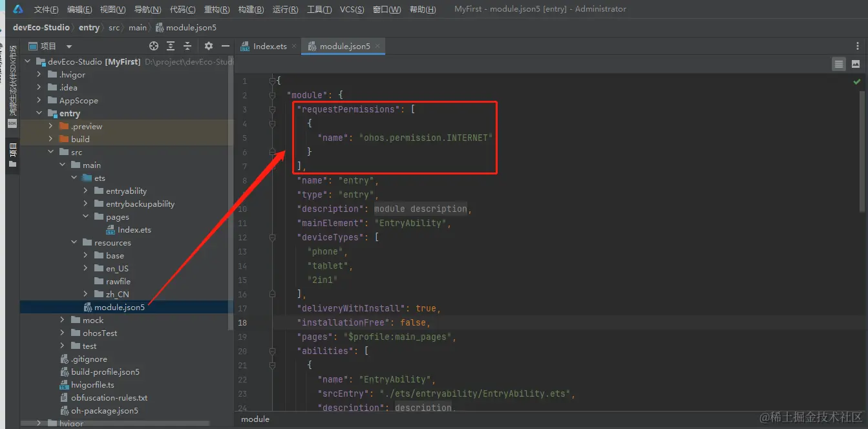Select build-profile.json5 in project tree
Viewport: 868px width, 429px height.
coord(100,371)
